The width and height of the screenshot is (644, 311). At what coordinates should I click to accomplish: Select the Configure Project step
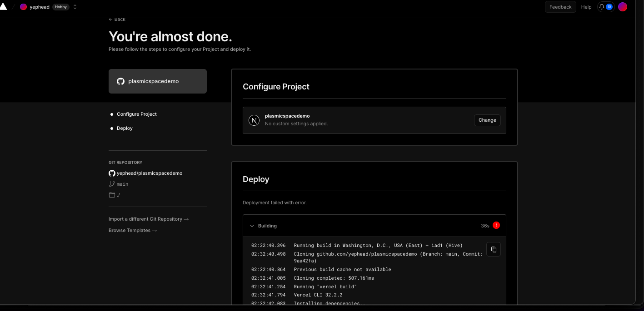click(136, 114)
